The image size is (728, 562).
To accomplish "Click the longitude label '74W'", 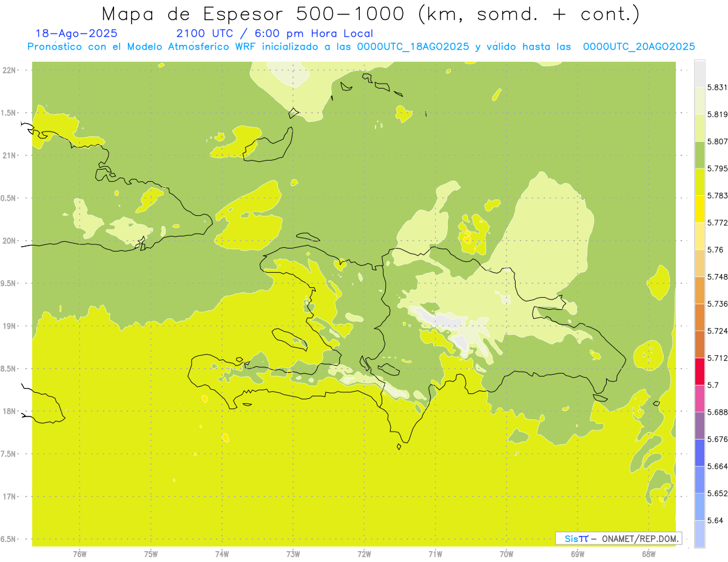I will pyautogui.click(x=221, y=554).
